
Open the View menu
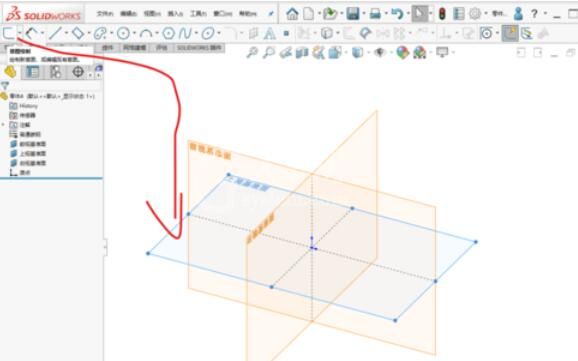pos(152,14)
